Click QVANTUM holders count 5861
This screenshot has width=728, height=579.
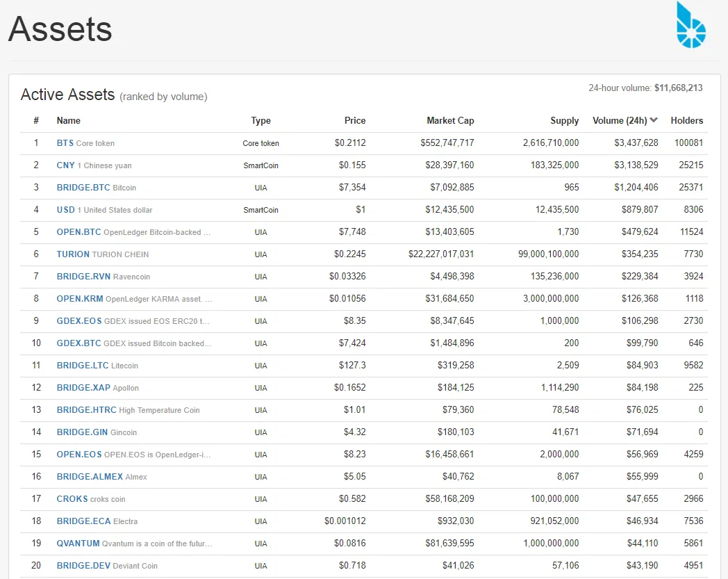693,544
